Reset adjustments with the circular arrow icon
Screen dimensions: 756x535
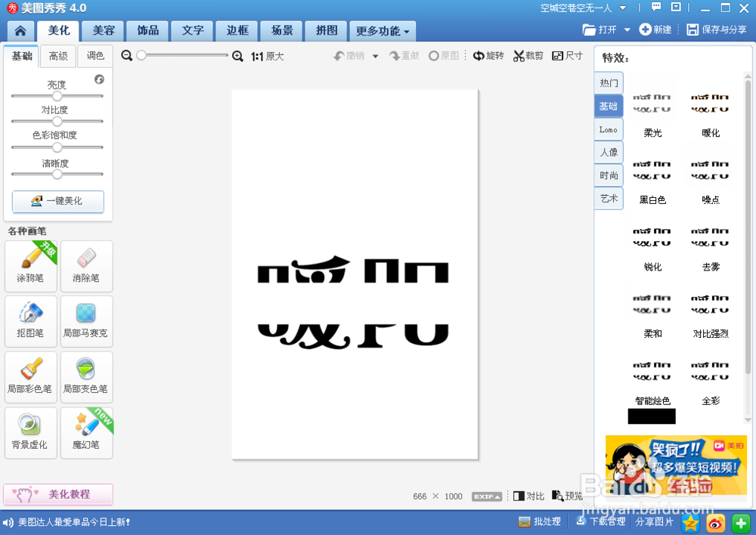pos(99,79)
